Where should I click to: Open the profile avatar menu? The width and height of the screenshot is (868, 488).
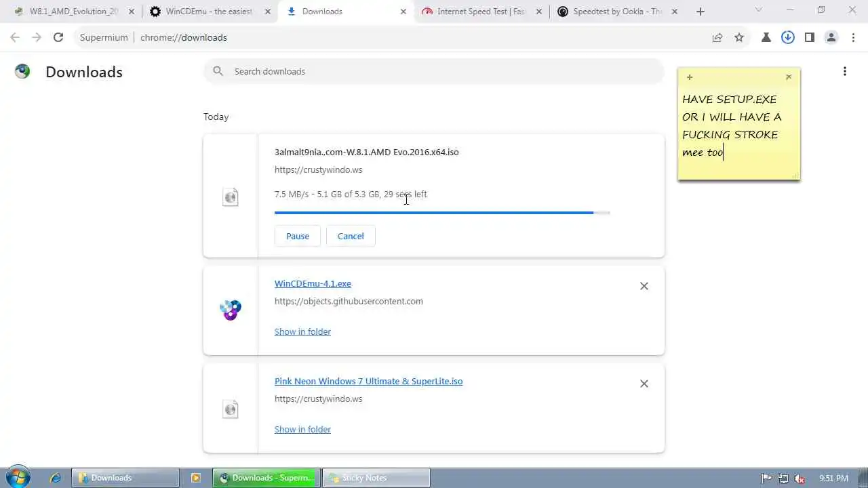[x=831, y=37]
